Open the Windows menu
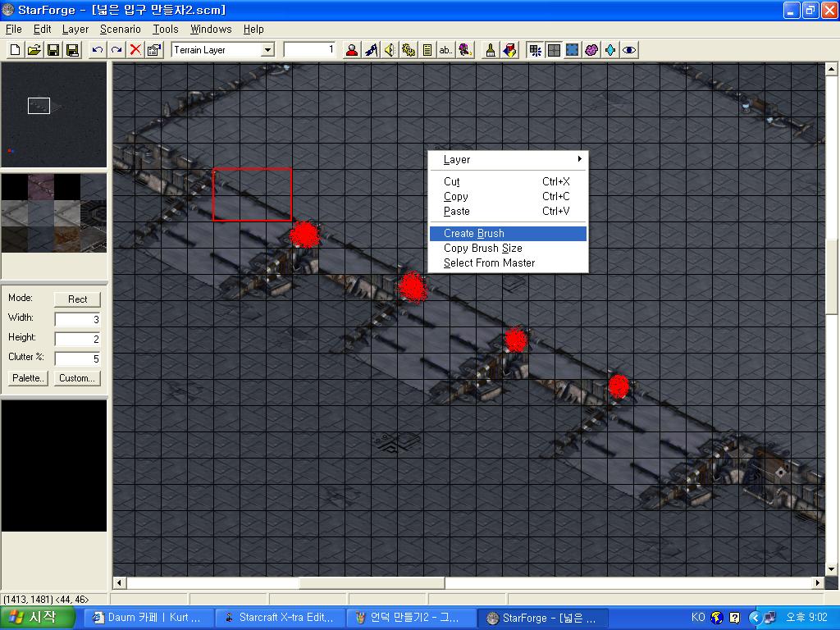The height and width of the screenshot is (630, 840). coord(211,29)
